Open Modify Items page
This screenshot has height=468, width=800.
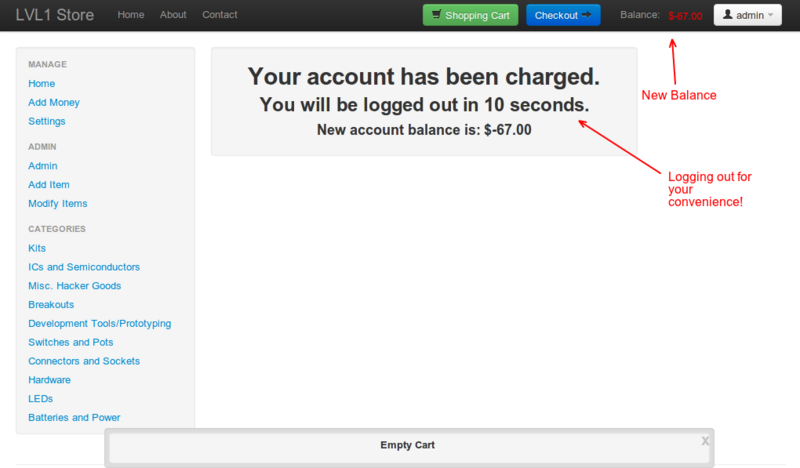58,203
